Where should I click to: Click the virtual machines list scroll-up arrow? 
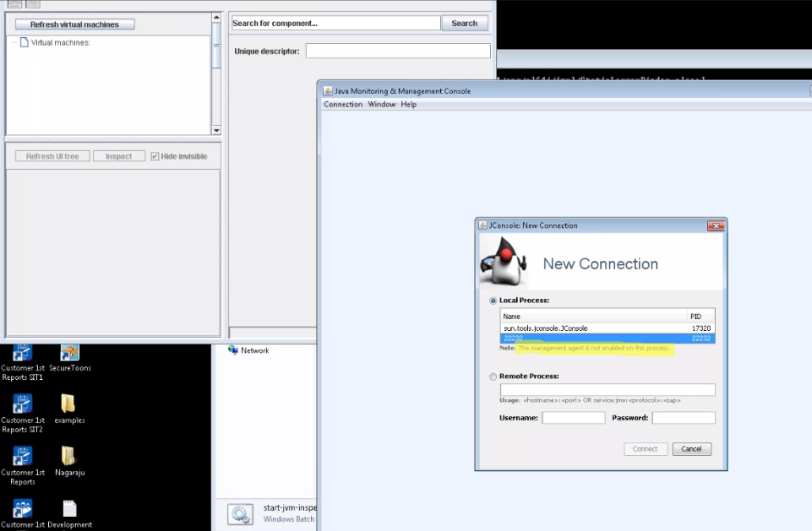(216, 18)
